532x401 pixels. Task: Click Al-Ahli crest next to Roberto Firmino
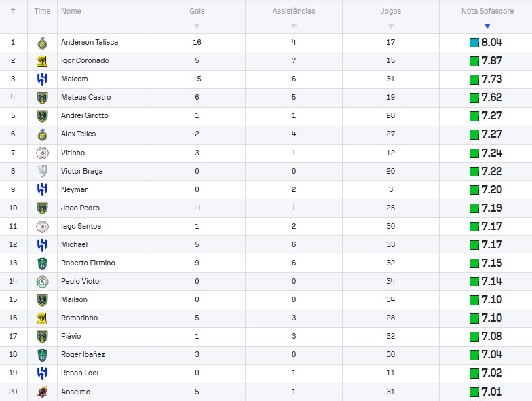tap(42, 263)
